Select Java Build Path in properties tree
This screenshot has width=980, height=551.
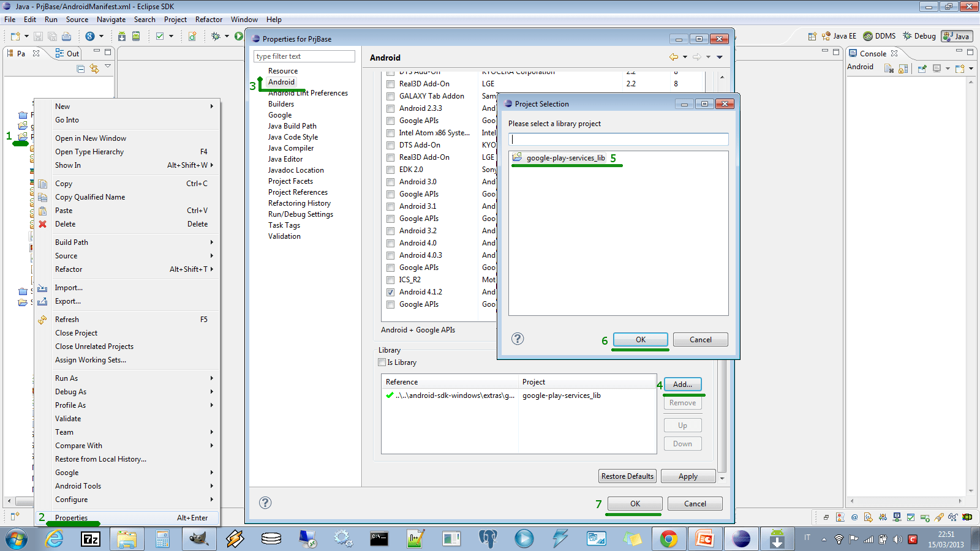292,126
